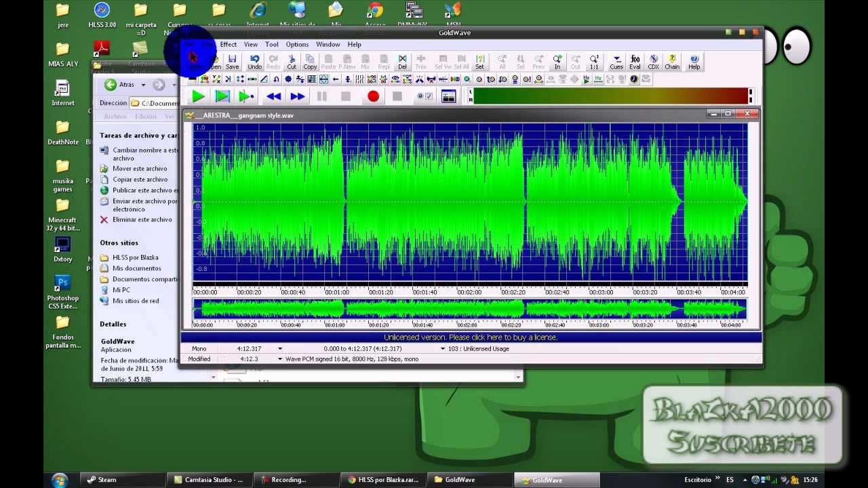This screenshot has width=868, height=488.
Task: Open the 4:12.317 length format dropdown arrow
Action: (x=279, y=348)
